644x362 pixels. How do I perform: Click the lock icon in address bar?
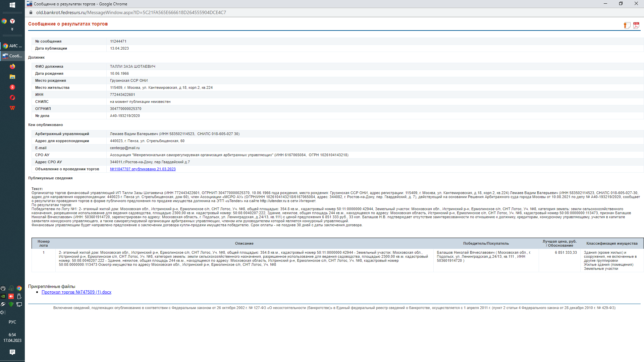point(31,12)
